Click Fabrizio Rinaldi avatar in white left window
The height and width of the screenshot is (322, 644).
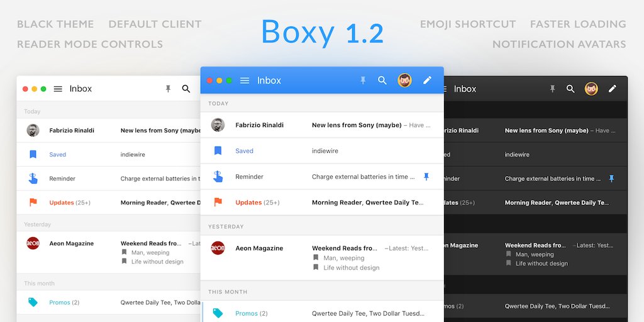(33, 131)
